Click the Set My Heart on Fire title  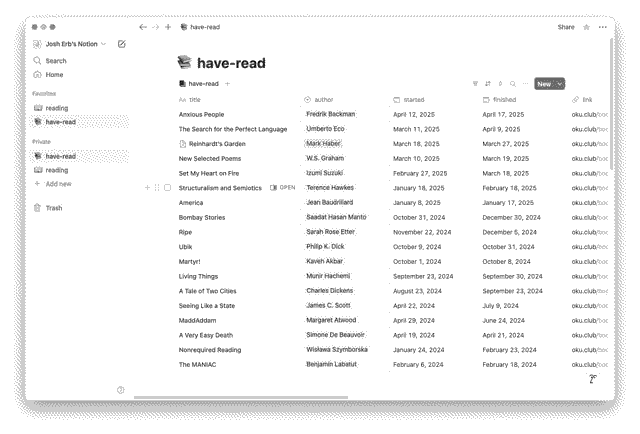(x=209, y=174)
